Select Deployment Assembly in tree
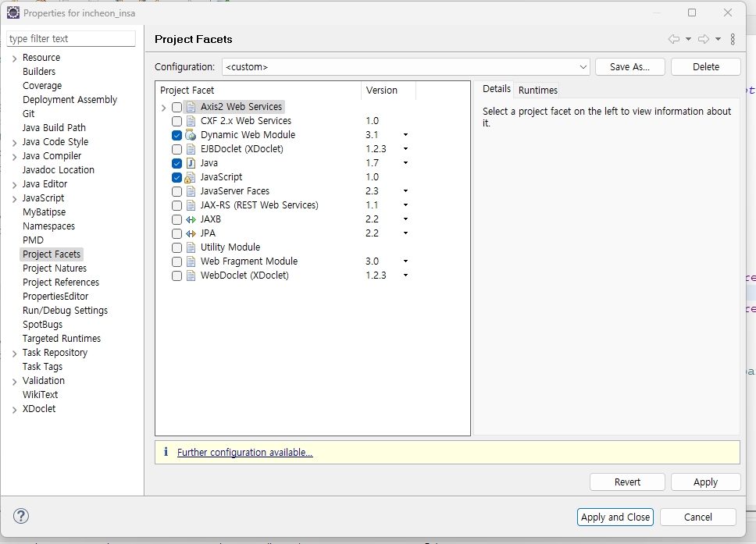This screenshot has width=756, height=544. pos(70,100)
